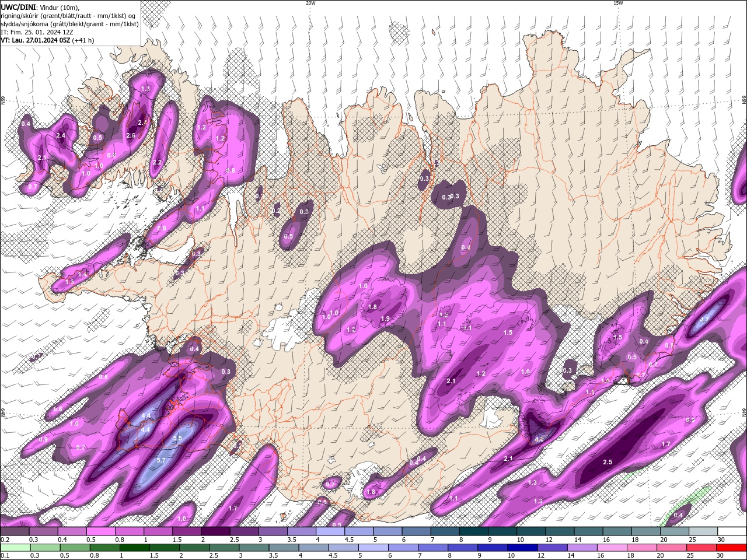The width and height of the screenshot is (747, 560).
Task: Click the 15W longitude label on the top edge
Action: point(618,3)
